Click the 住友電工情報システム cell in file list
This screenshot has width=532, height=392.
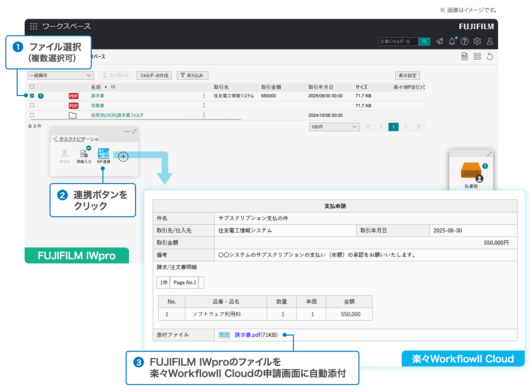click(234, 96)
